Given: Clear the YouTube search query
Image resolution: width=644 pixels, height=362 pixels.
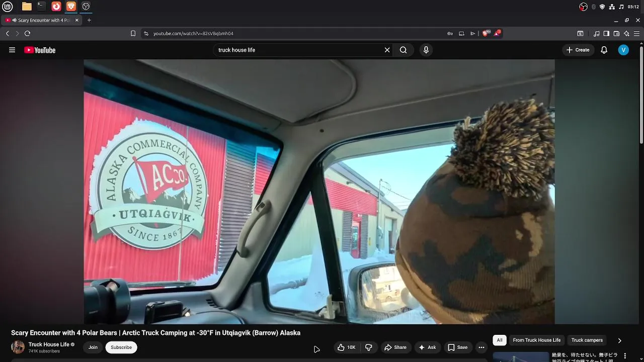Looking at the screenshot, I should [387, 50].
